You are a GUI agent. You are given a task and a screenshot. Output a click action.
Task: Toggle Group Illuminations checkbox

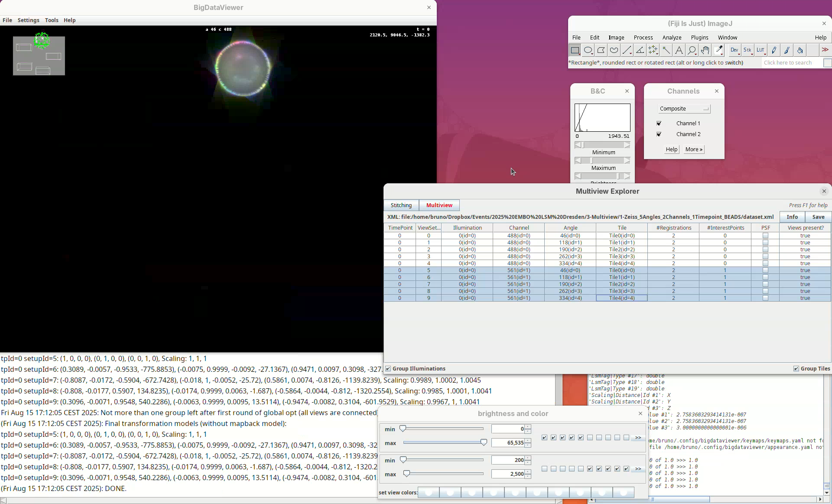click(388, 369)
